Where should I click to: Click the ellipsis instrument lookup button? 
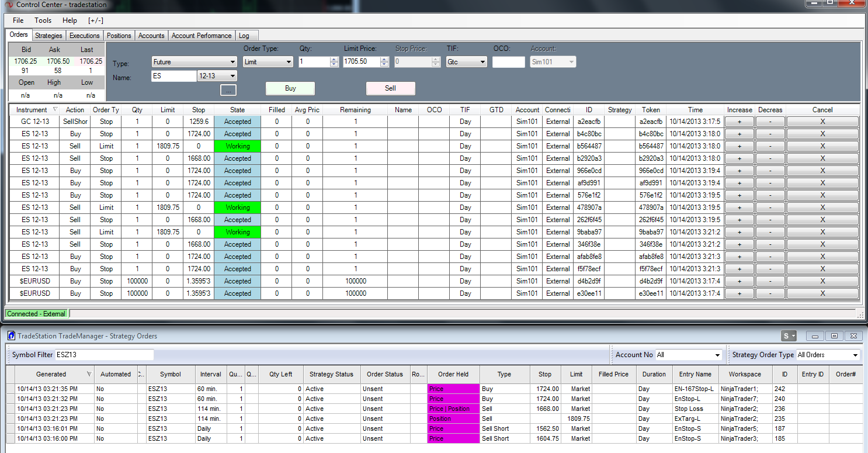[x=228, y=90]
